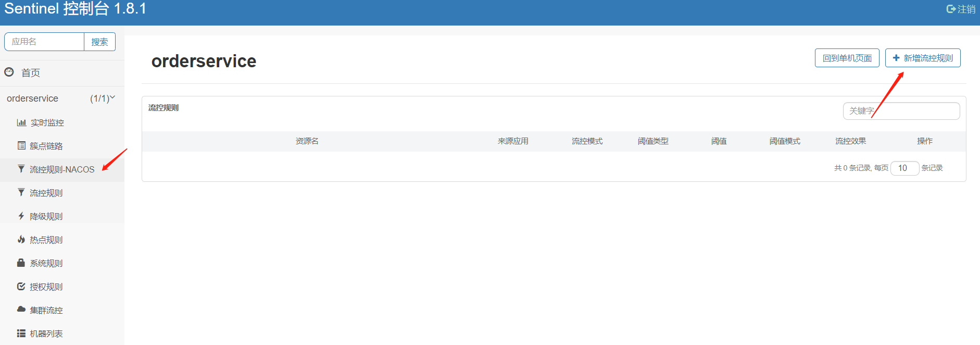Screen dimensions: 980x345
Task: Click the list icon for 簇点链路
Action: [x=21, y=145]
